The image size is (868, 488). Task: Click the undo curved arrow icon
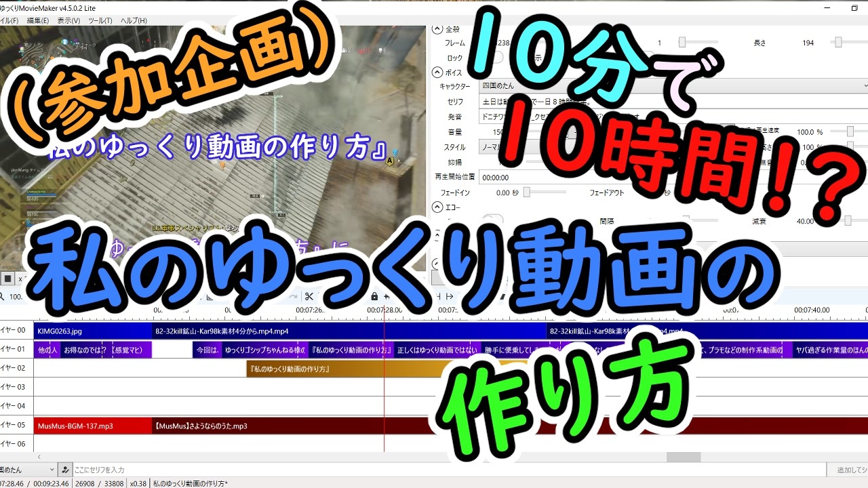[293, 296]
